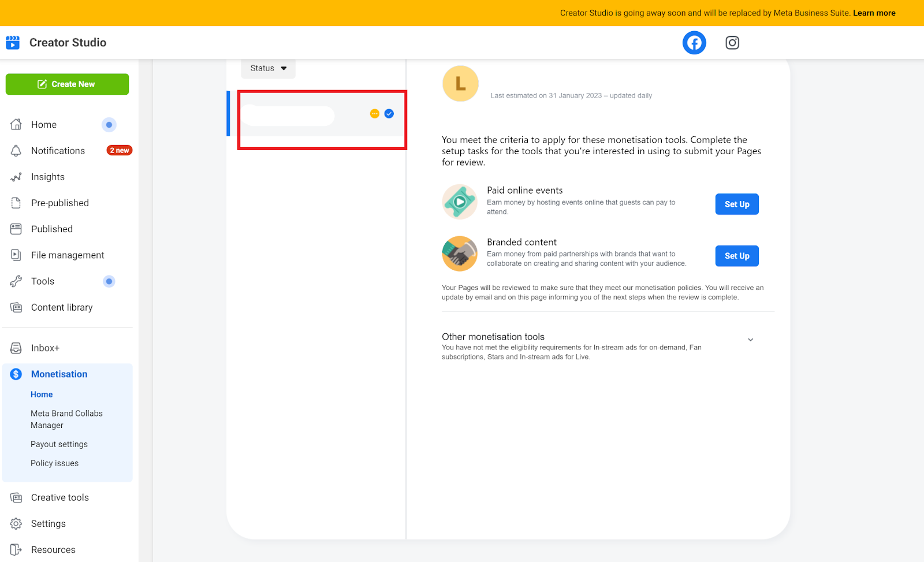Set up Branded content

[737, 256]
